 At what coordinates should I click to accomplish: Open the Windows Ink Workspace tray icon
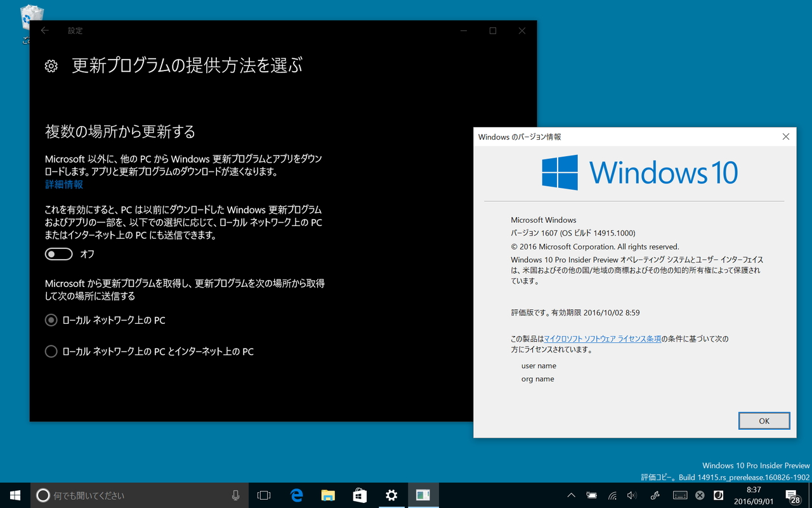(x=655, y=495)
